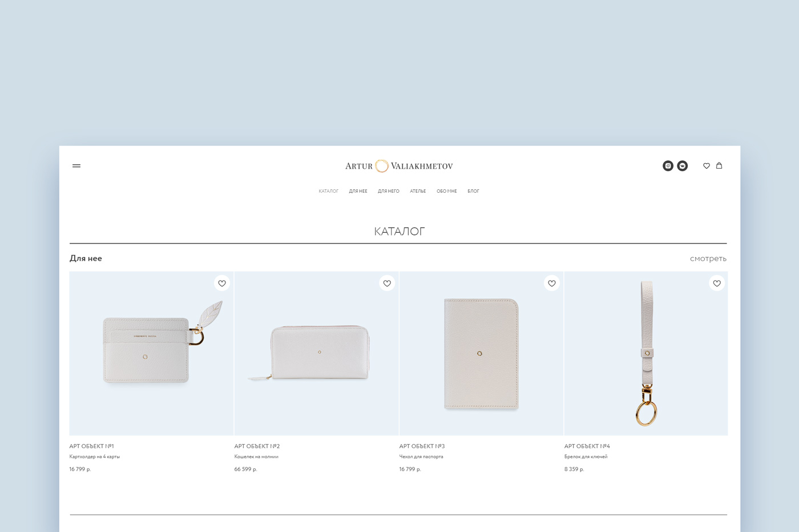Click the zip wallet product image
This screenshot has height=532, width=799.
pos(316,354)
